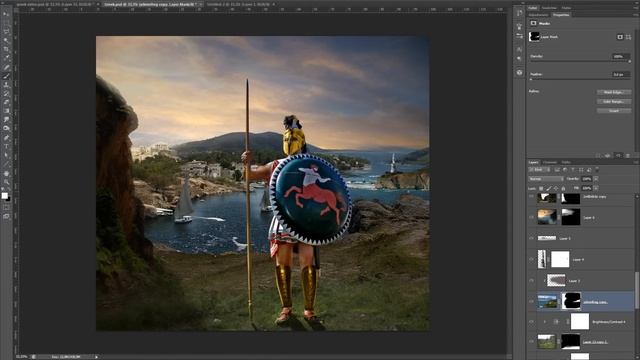Hide Layer 5 via eye icon

pyautogui.click(x=531, y=238)
